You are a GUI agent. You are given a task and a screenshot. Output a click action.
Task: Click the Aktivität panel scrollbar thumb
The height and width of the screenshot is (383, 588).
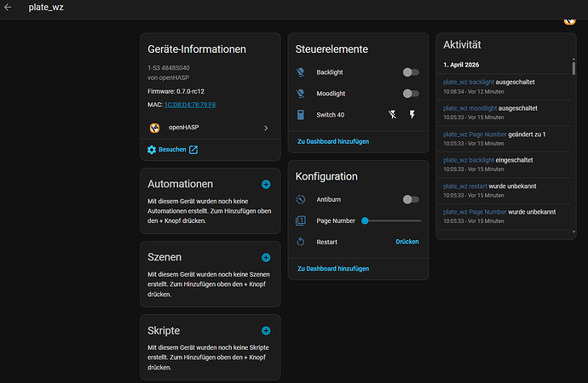coord(574,68)
